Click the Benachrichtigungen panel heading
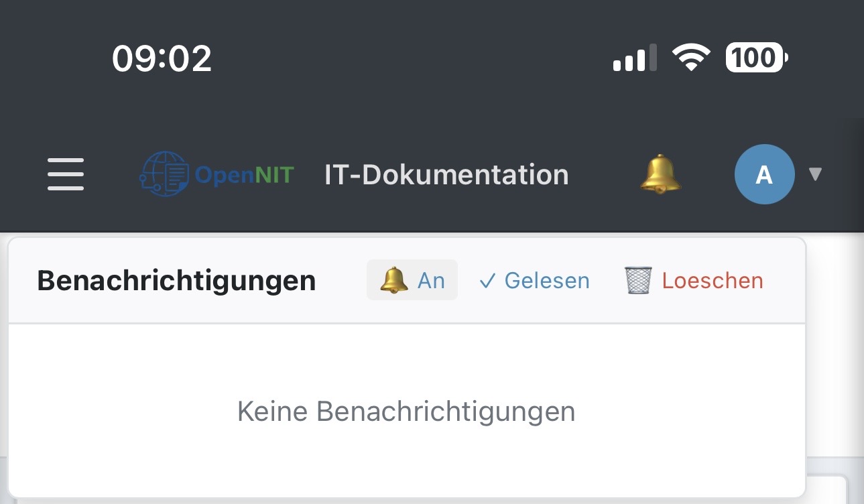 pos(176,280)
